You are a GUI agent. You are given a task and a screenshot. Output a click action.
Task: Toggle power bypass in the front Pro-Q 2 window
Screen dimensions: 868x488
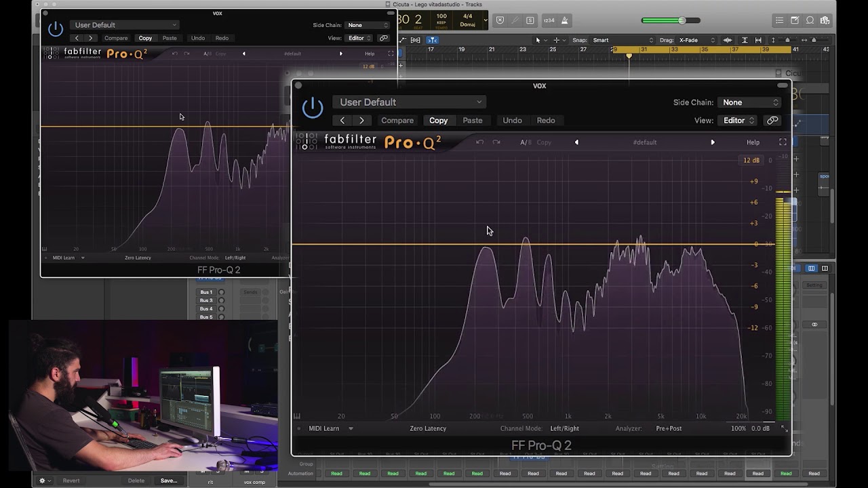pyautogui.click(x=313, y=108)
